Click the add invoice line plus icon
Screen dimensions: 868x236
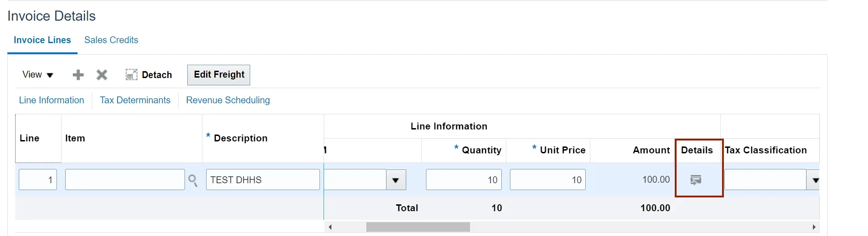pos(78,75)
